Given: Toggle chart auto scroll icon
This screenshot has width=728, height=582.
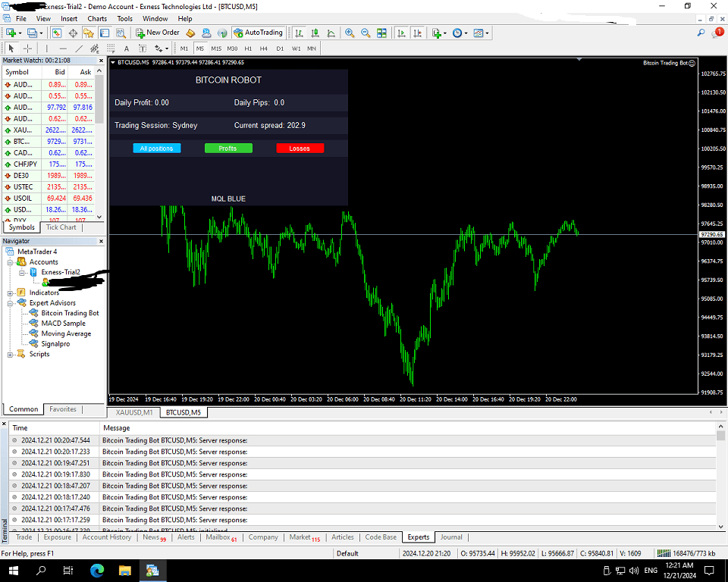Looking at the screenshot, I should coord(400,33).
